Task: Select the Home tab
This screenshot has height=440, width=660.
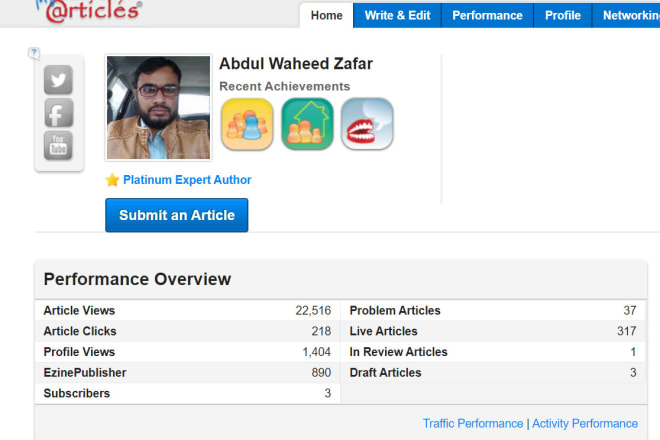Action: (327, 15)
